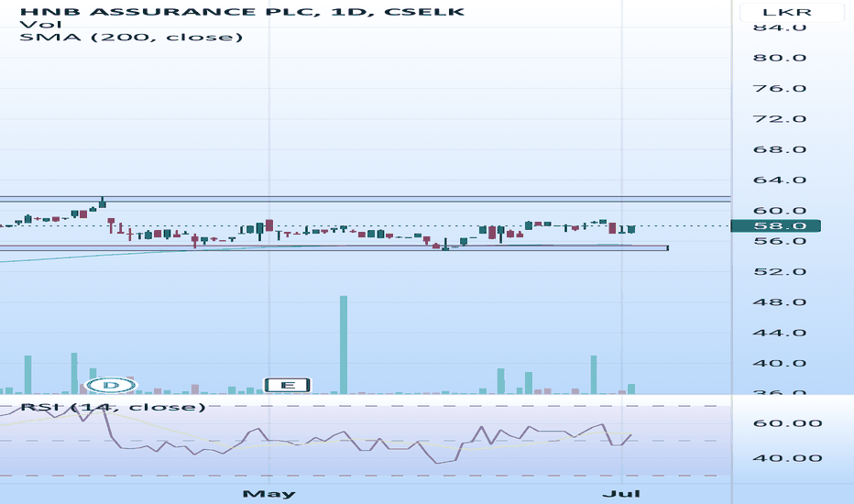Click the 40.00 RSI scale value
The width and height of the screenshot is (854, 504).
pyautogui.click(x=787, y=458)
